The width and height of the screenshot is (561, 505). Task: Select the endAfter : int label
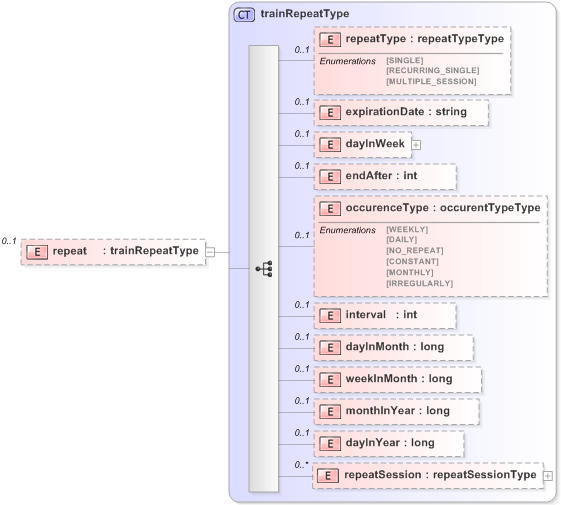point(381,175)
